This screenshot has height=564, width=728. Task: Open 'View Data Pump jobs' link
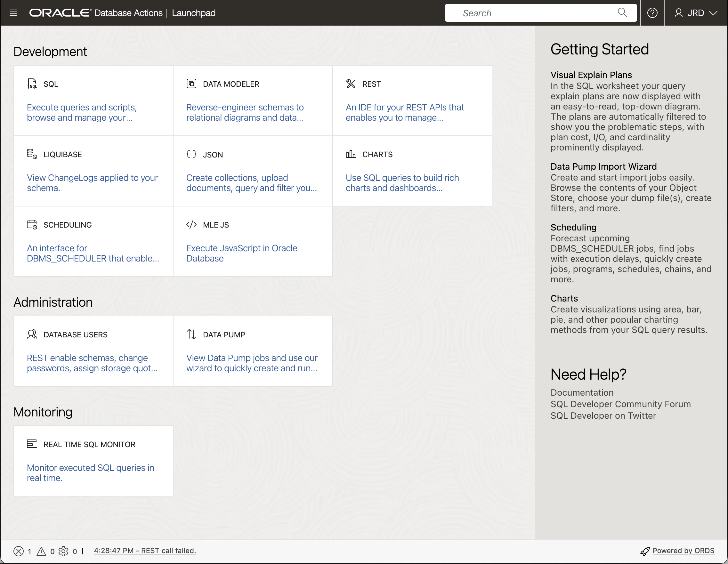pyautogui.click(x=252, y=363)
